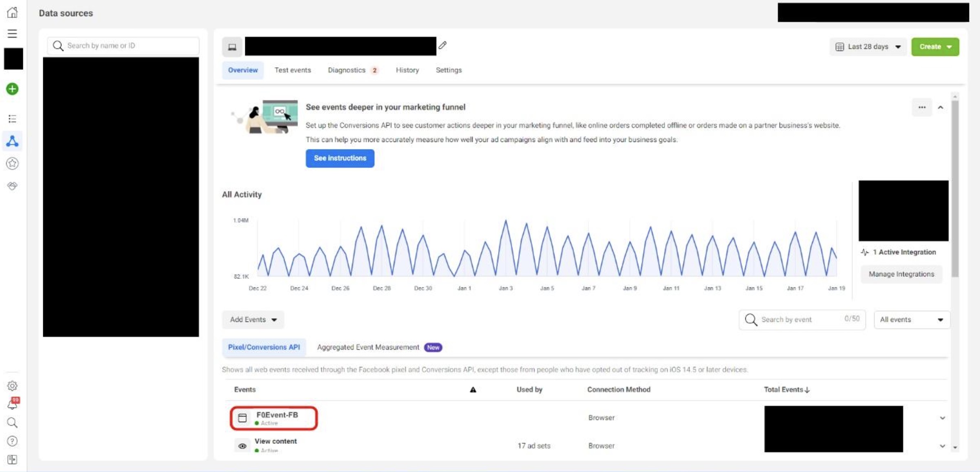Image resolution: width=980 pixels, height=472 pixels.
Task: Expand the F0Event-FB event row
Action: click(x=943, y=417)
